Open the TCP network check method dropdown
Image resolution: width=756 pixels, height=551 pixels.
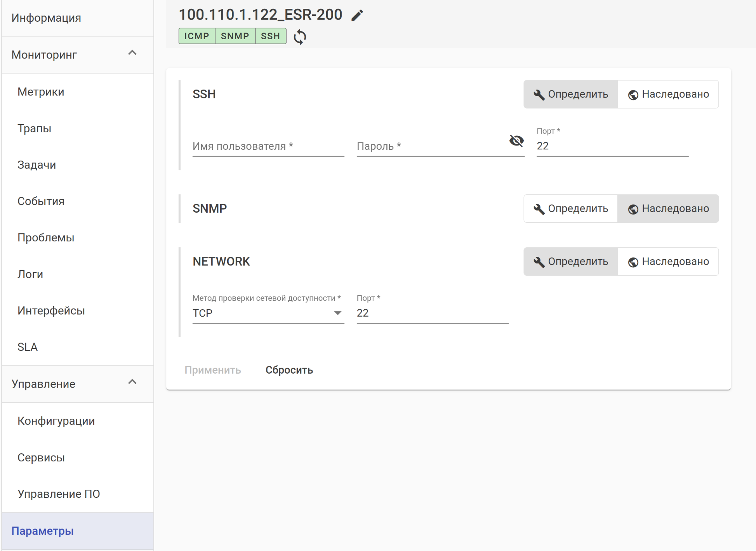[268, 313]
